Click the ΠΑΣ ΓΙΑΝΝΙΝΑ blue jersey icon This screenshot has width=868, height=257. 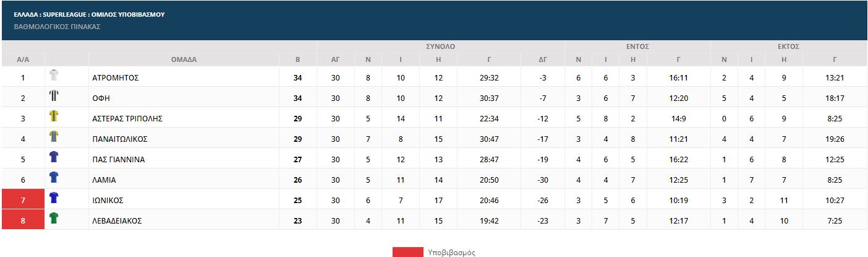[54, 157]
